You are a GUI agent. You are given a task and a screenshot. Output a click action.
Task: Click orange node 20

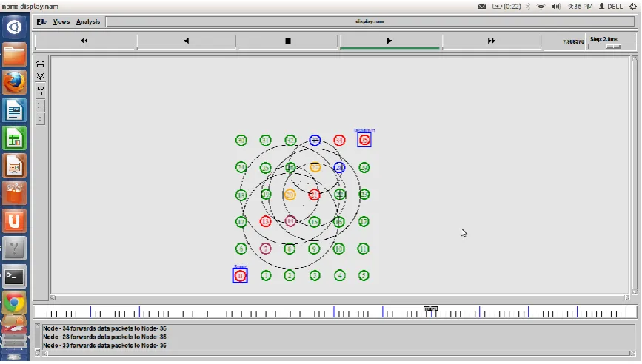(x=290, y=195)
